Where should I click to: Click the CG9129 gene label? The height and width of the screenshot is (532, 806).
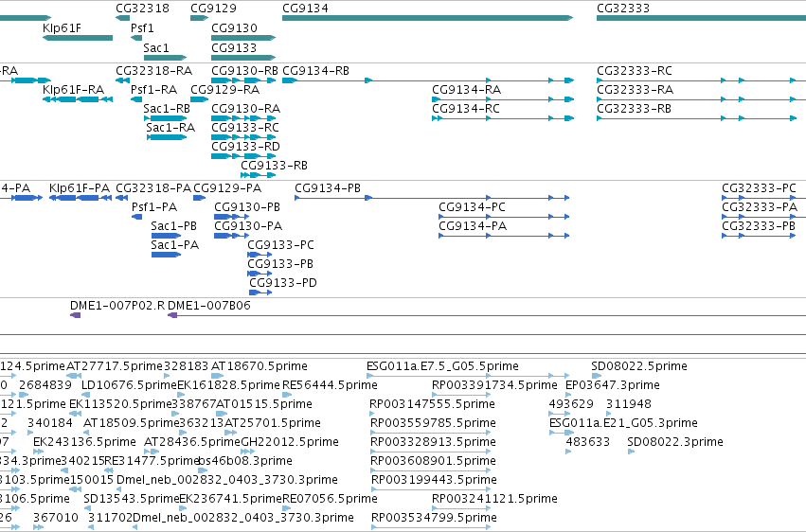[213, 9]
